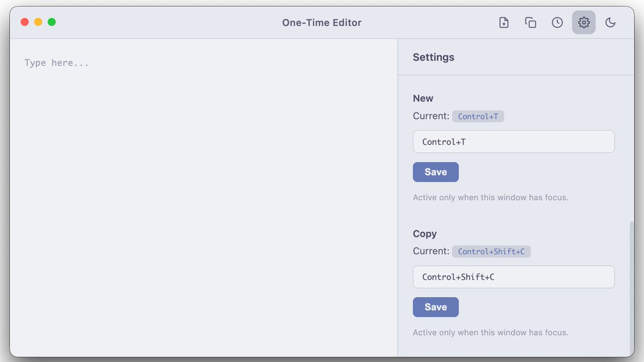Click the new note icon in title bar
644x362 pixels.
point(504,23)
